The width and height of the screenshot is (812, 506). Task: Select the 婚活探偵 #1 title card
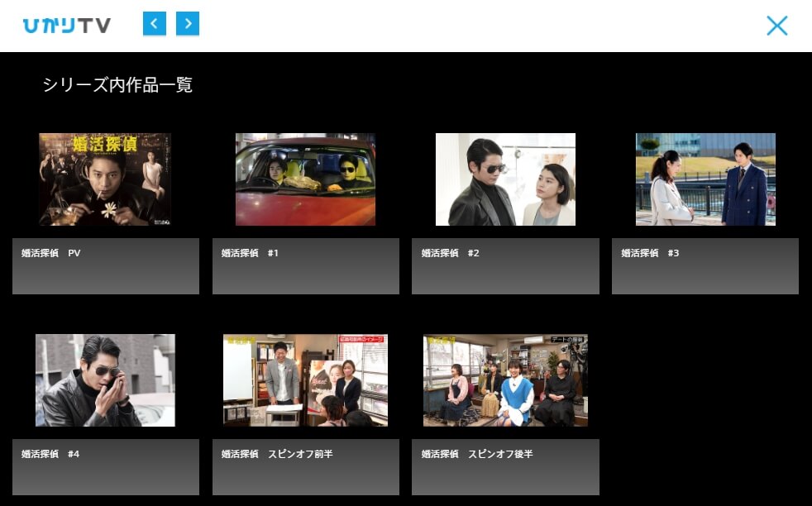pyautogui.click(x=306, y=266)
